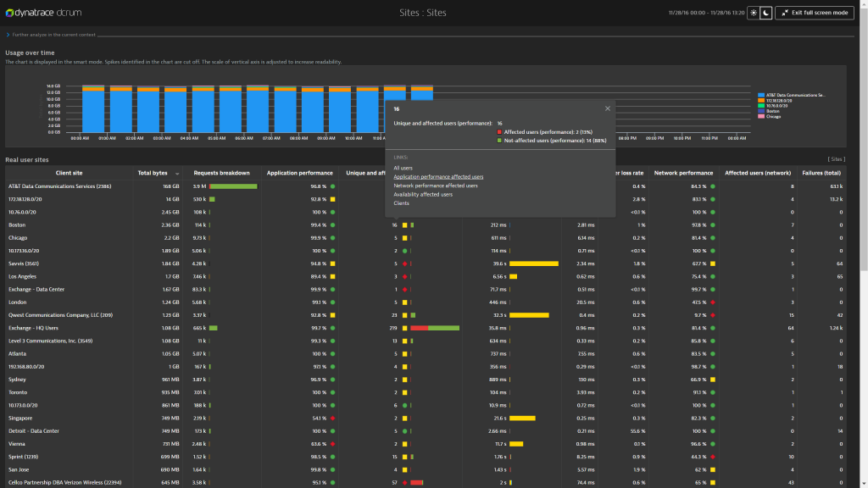Open Detroit - Data Center site

pos(34,431)
